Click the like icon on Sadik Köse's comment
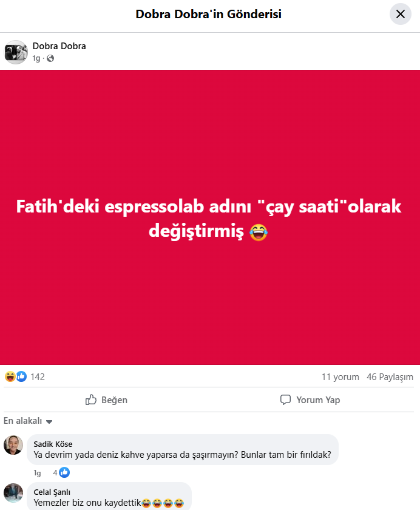420x510 pixels. point(64,472)
